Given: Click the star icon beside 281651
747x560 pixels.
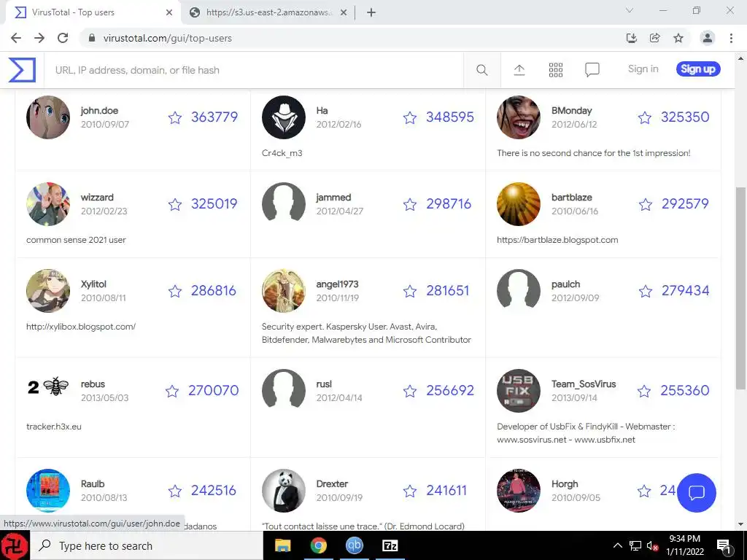Looking at the screenshot, I should click(410, 291).
